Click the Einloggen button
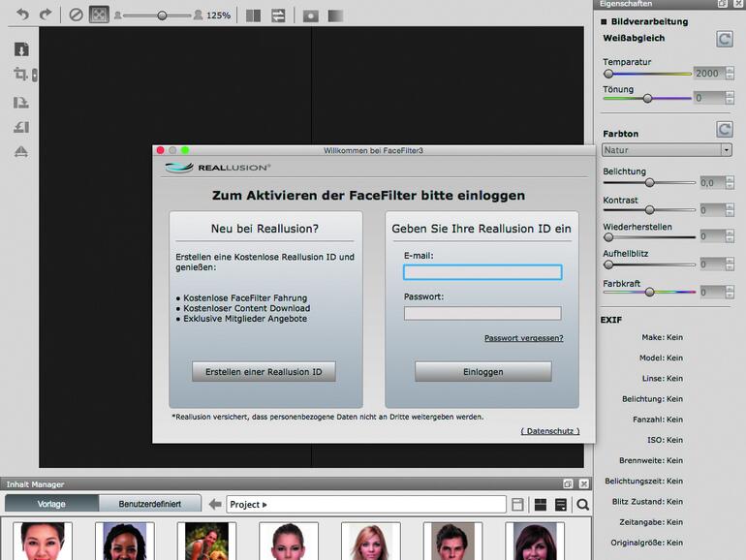Image resolution: width=746 pixels, height=560 pixels. click(x=482, y=372)
